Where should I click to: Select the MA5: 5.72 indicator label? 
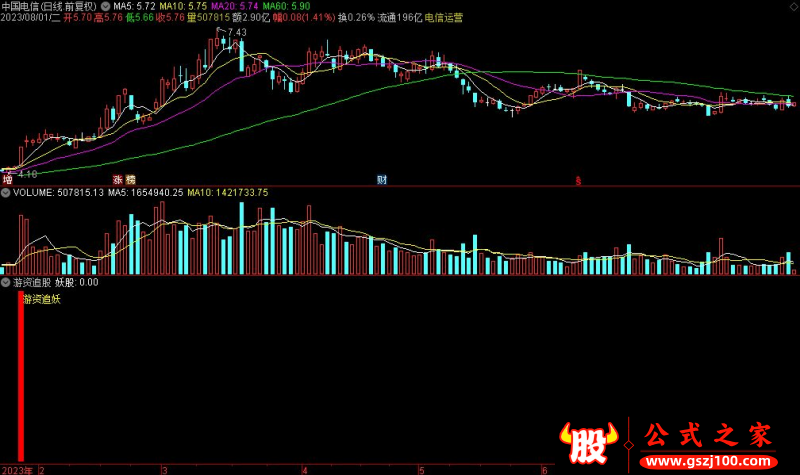(134, 7)
